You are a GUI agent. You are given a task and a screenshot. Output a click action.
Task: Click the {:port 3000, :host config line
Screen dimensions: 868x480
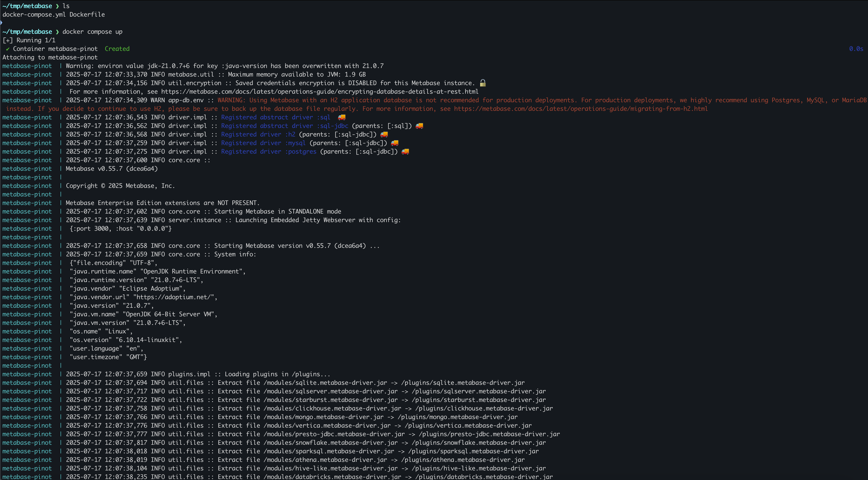(121, 229)
